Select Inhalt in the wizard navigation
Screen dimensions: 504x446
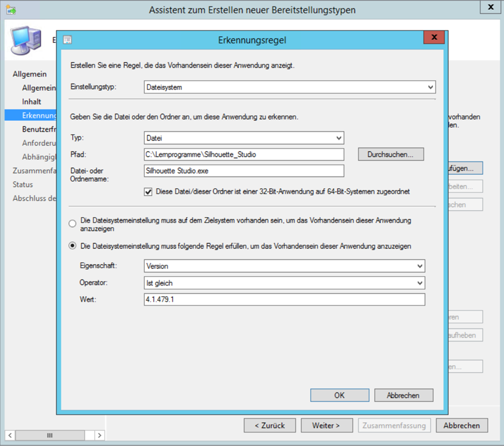pos(31,102)
